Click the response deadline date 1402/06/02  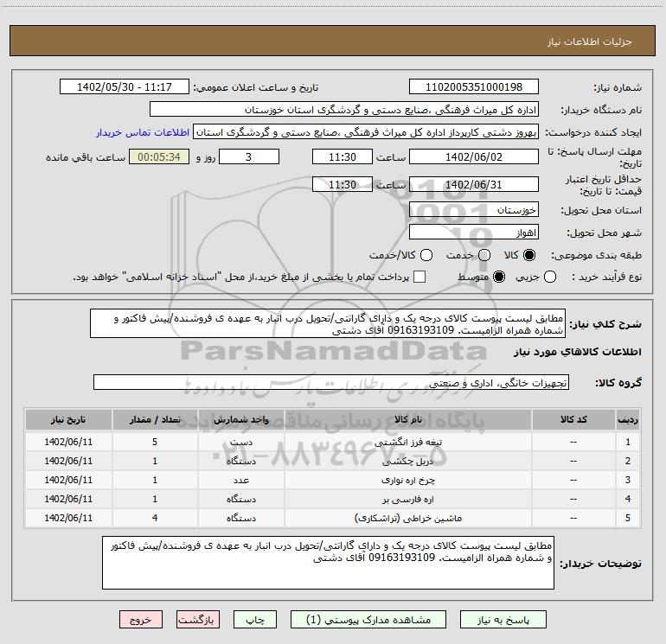(474, 156)
